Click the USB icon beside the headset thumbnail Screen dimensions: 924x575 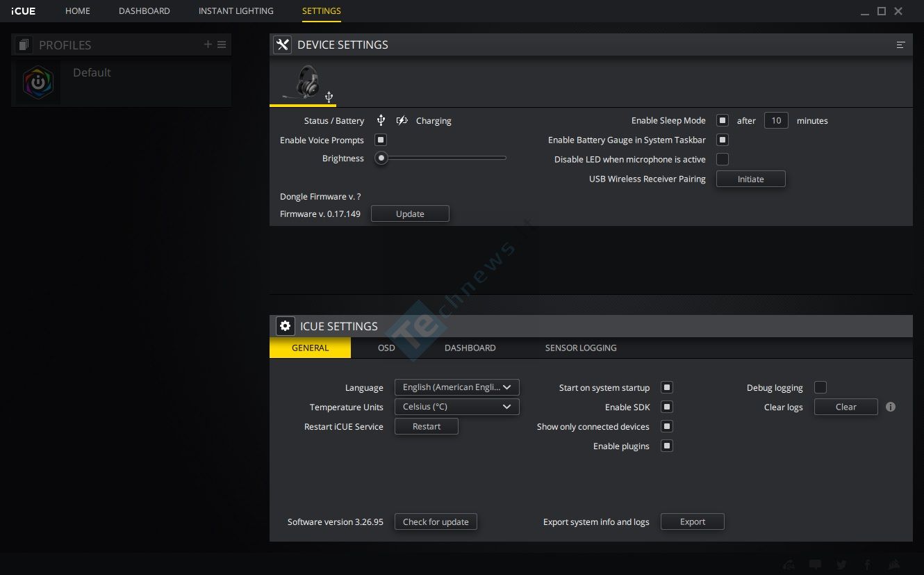(329, 97)
